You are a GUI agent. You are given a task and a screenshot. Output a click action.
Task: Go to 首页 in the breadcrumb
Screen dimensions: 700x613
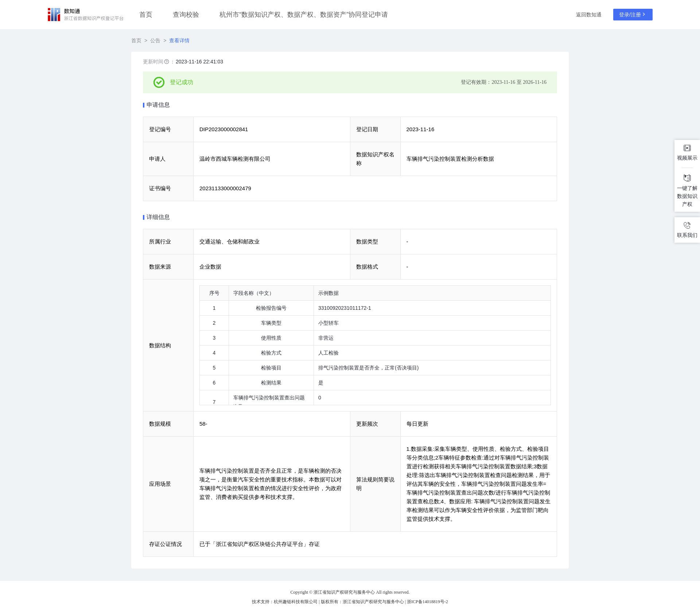136,40
